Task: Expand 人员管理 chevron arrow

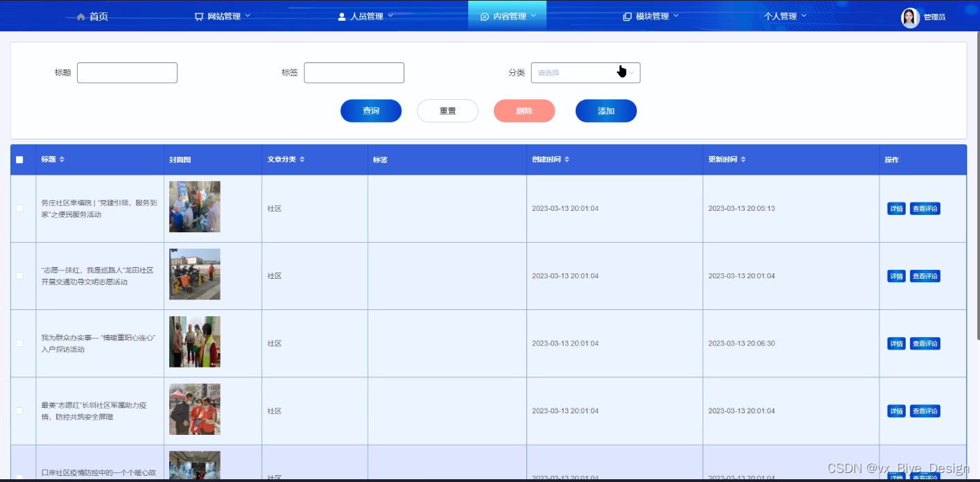Action: click(390, 15)
